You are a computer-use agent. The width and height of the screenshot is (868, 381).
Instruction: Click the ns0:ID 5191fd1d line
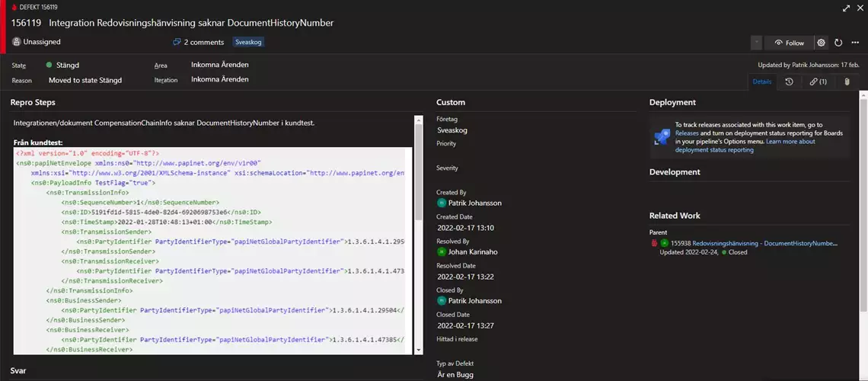(161, 212)
